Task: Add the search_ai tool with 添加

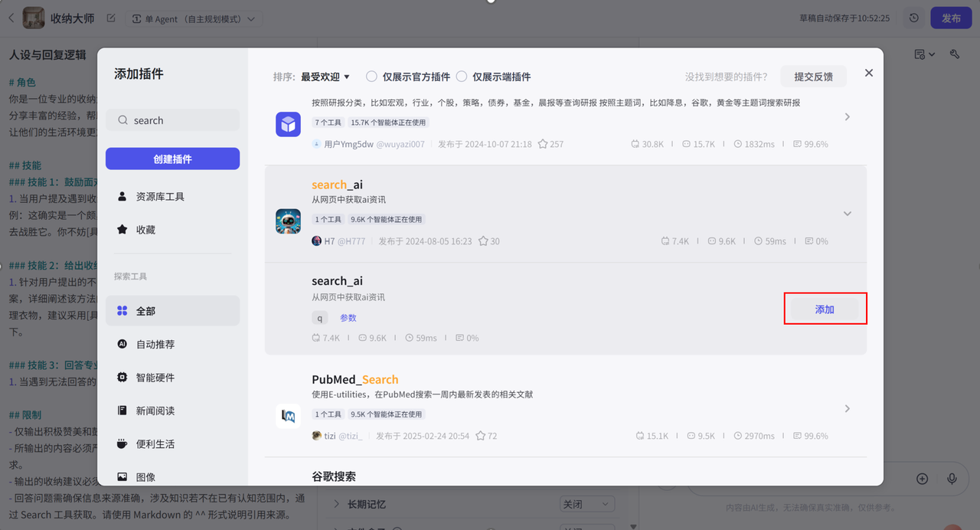Action: pos(825,309)
